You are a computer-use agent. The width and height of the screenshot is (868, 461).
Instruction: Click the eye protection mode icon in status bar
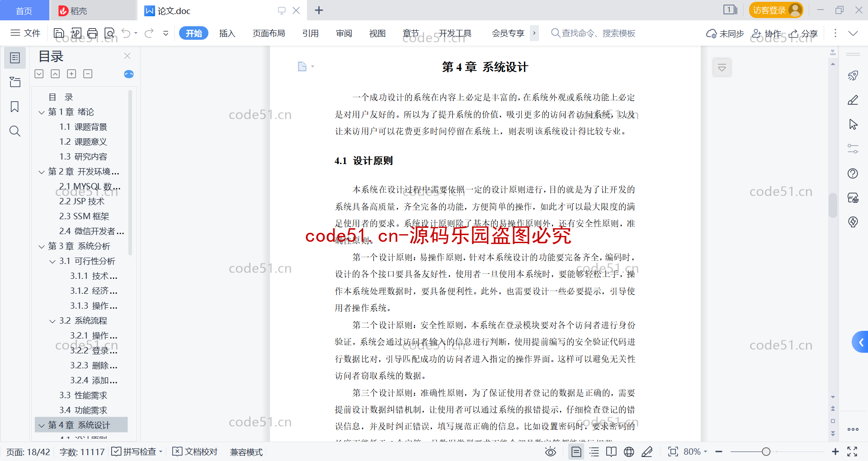551,452
